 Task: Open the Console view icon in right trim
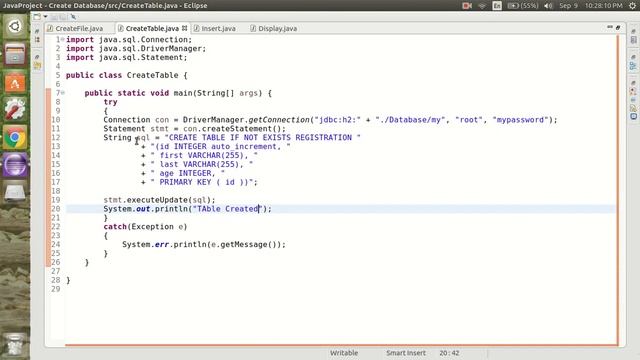[633, 116]
